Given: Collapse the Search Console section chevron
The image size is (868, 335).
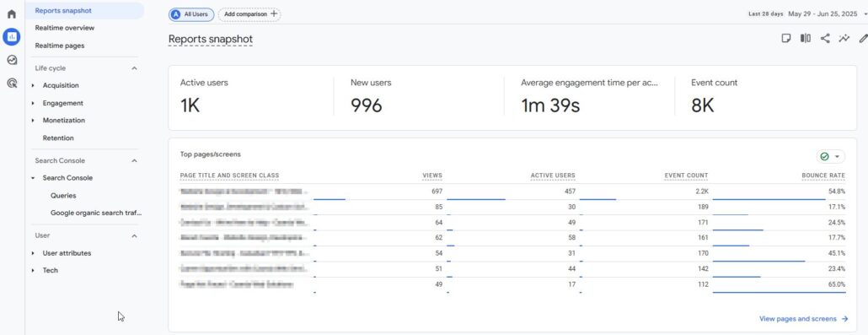Looking at the screenshot, I should (x=134, y=161).
